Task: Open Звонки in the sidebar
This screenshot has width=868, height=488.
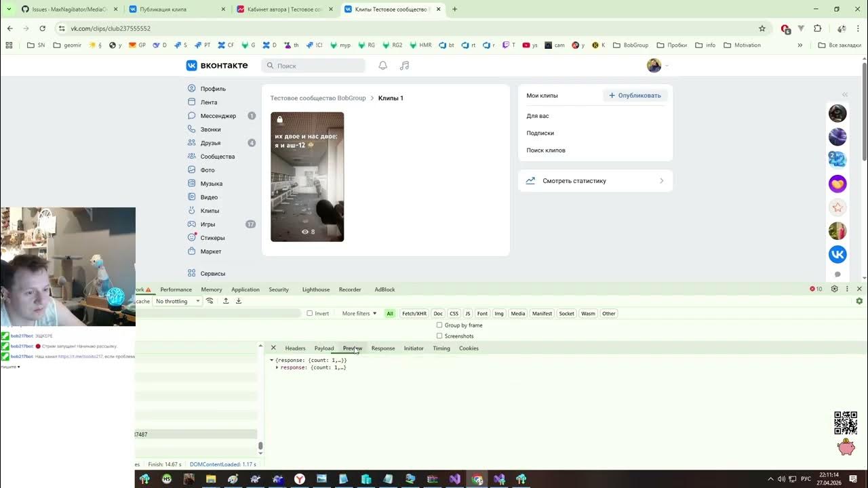Action: point(210,129)
